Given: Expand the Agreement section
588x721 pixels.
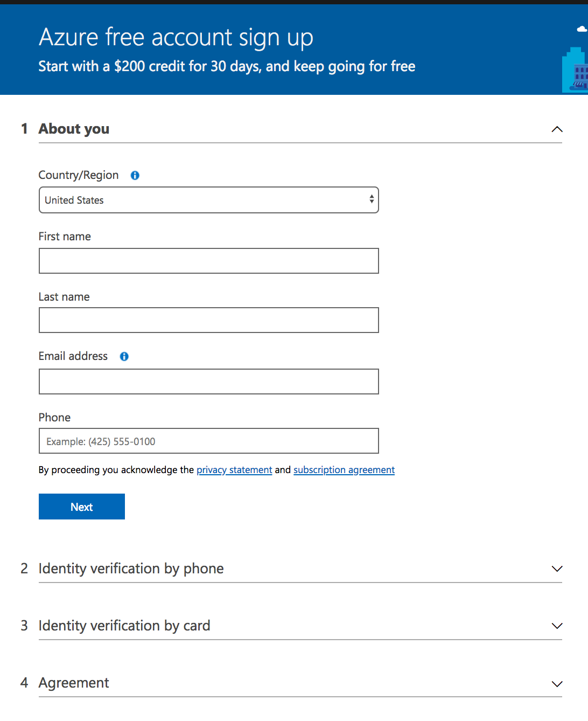Looking at the screenshot, I should (x=557, y=684).
